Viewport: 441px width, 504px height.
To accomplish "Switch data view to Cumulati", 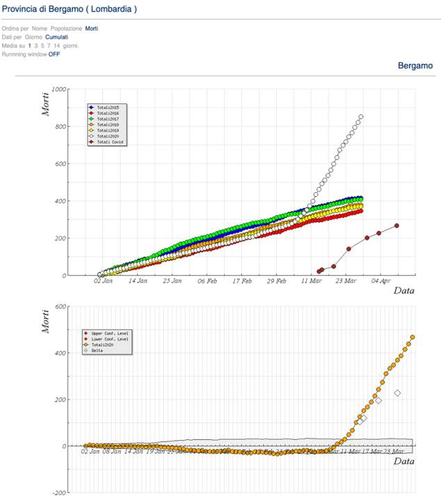I will [x=57, y=37].
